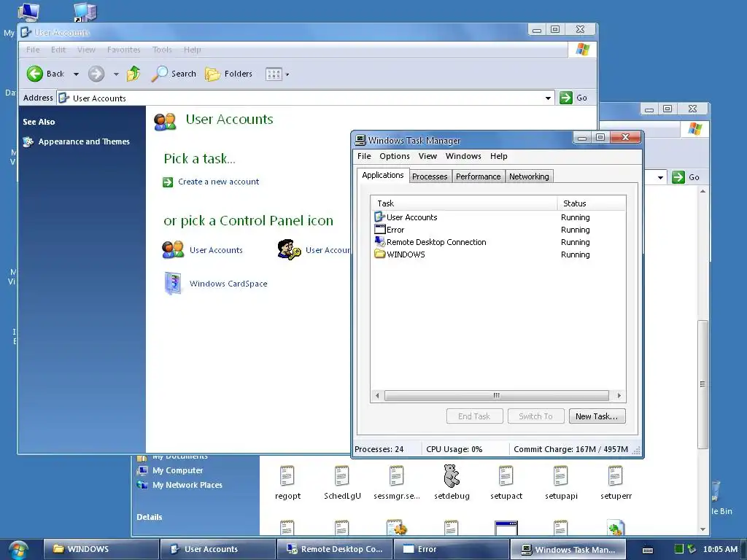This screenshot has height=560, width=747.
Task: Open Task Manager Windows menu
Action: pos(463,156)
